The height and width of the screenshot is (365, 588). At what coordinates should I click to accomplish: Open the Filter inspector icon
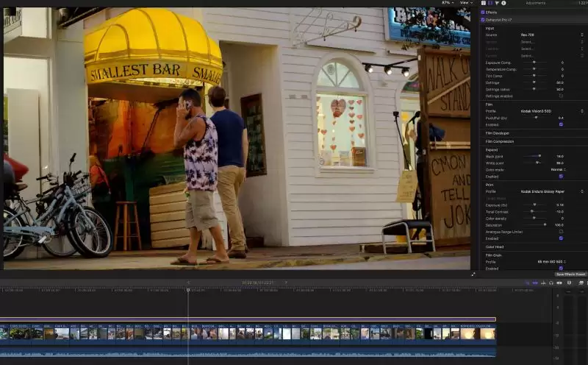pyautogui.click(x=498, y=3)
